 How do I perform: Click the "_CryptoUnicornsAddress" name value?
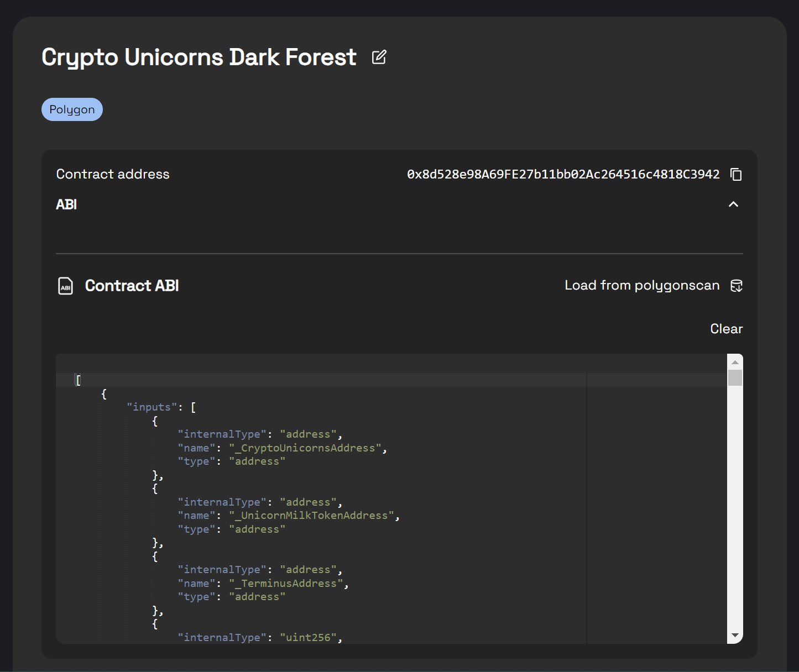tap(305, 448)
